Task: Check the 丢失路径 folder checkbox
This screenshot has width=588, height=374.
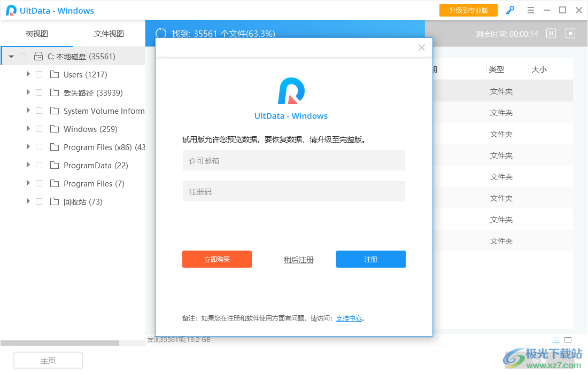Action: click(x=38, y=92)
